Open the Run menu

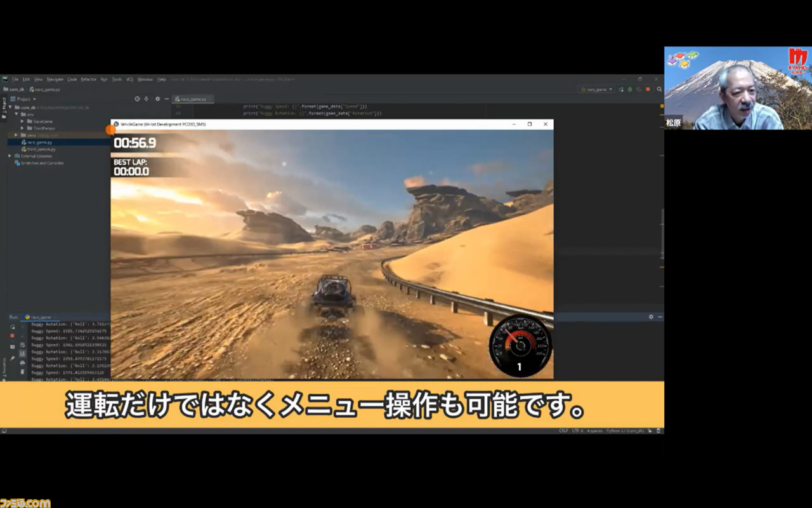tap(104, 79)
